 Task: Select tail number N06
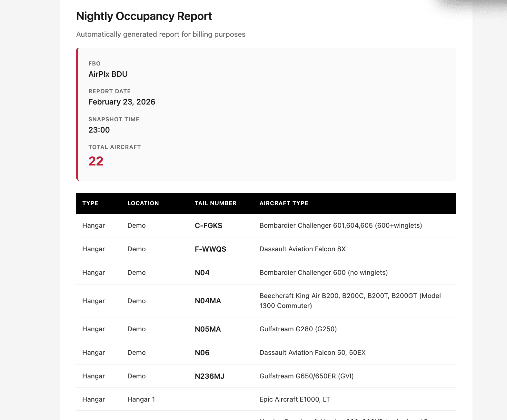click(x=202, y=353)
